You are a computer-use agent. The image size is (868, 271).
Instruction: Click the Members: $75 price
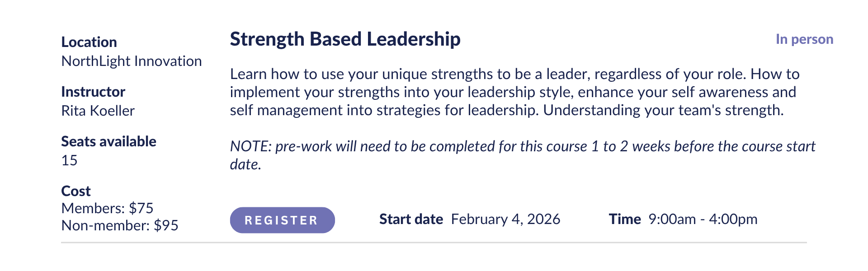[x=107, y=208]
